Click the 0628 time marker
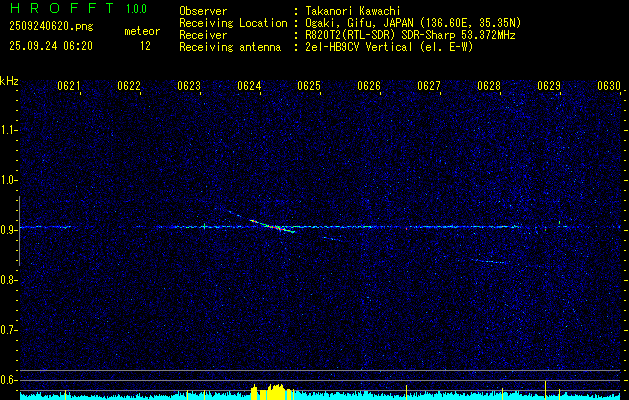This screenshot has height=400, width=629. [x=489, y=86]
